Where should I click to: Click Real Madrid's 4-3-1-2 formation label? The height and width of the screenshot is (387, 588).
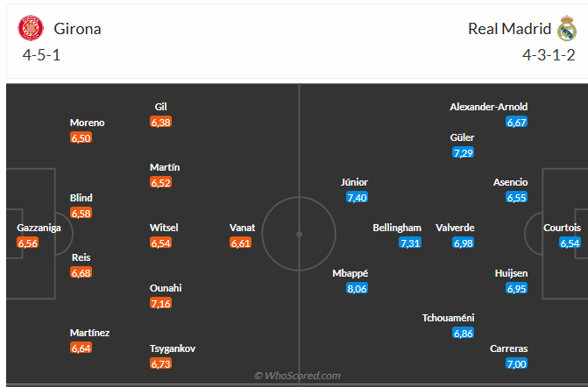(549, 55)
